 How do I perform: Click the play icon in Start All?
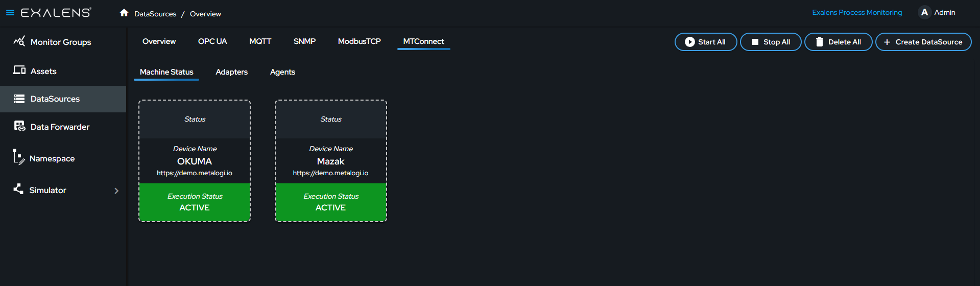coord(689,42)
